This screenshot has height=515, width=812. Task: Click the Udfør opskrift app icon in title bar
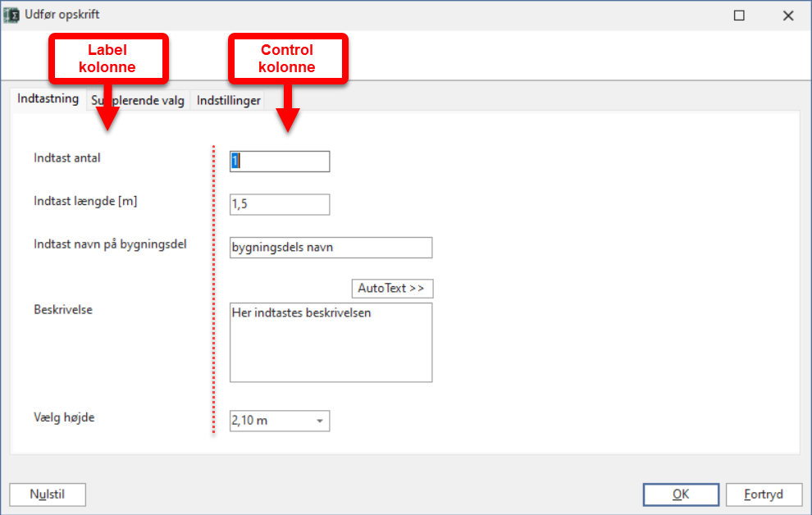(11, 15)
